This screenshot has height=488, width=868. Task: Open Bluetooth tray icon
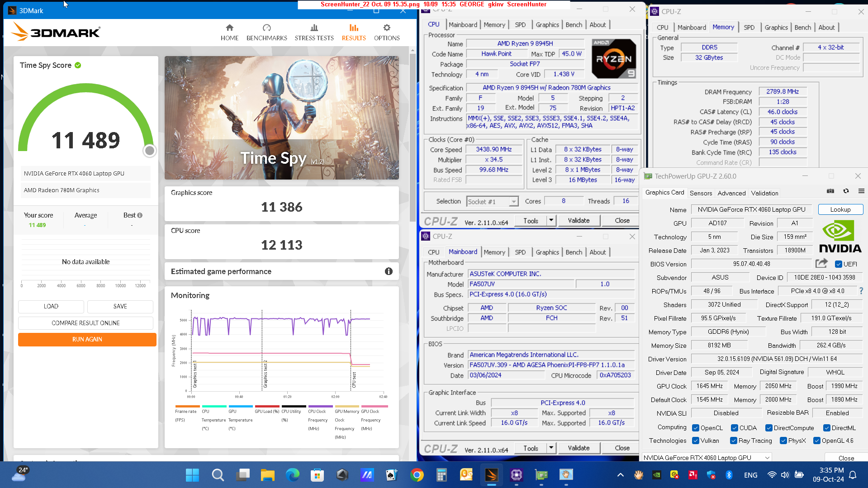[x=729, y=475]
